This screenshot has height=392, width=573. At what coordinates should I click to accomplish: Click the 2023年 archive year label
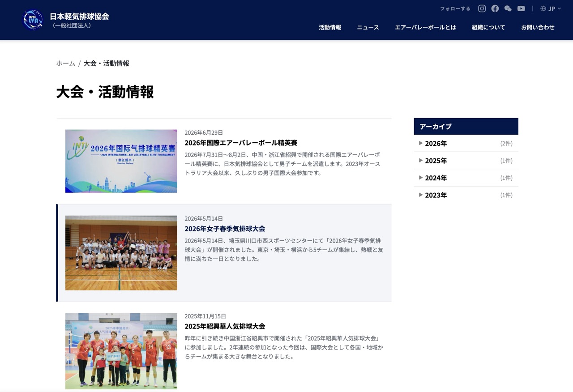(436, 195)
